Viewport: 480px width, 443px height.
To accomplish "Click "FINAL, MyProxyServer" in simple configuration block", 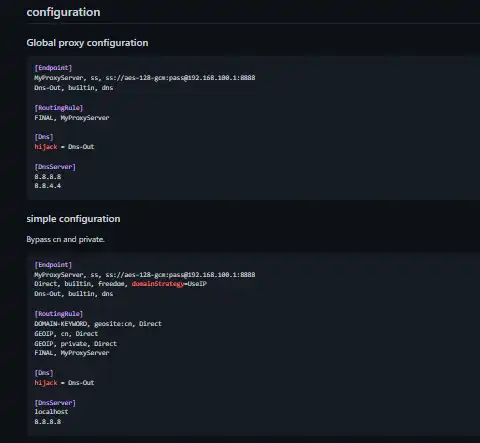I will click(72, 353).
